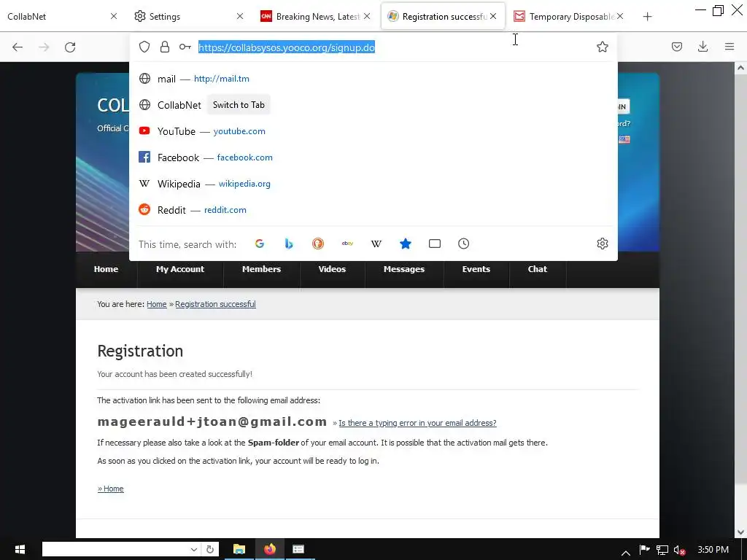Search this time with DuckDuckGo
747x560 pixels.
(x=318, y=244)
